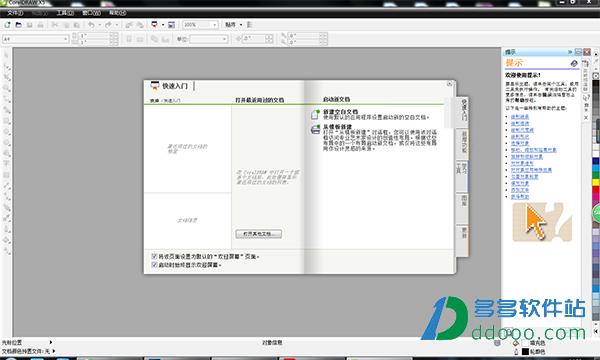The height and width of the screenshot is (360, 600).
Task: Click the 新建空白文档 page icon
Action: (315, 114)
